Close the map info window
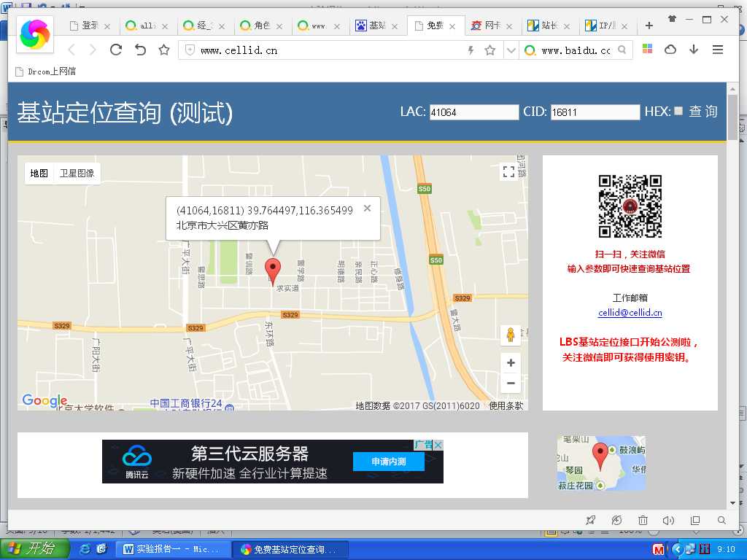The width and height of the screenshot is (747, 560). pyautogui.click(x=368, y=208)
